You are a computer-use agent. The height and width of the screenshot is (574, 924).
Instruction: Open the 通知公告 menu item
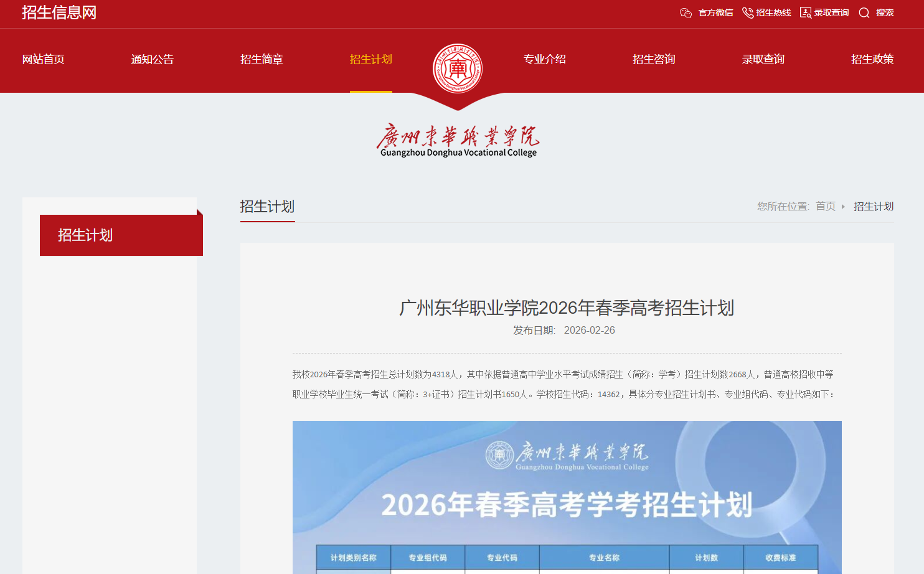tap(152, 59)
